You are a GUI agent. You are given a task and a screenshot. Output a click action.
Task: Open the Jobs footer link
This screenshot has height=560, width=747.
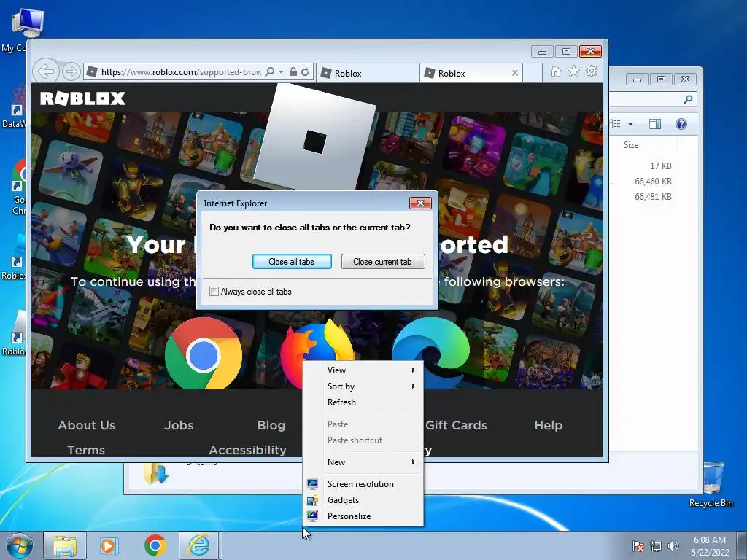coord(179,425)
